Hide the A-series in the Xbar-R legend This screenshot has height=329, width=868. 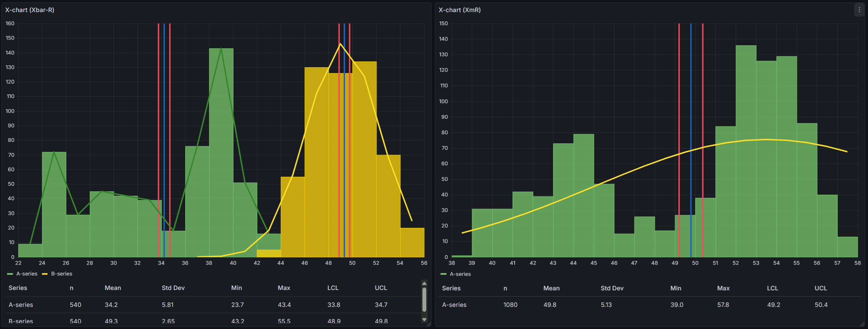coord(28,274)
